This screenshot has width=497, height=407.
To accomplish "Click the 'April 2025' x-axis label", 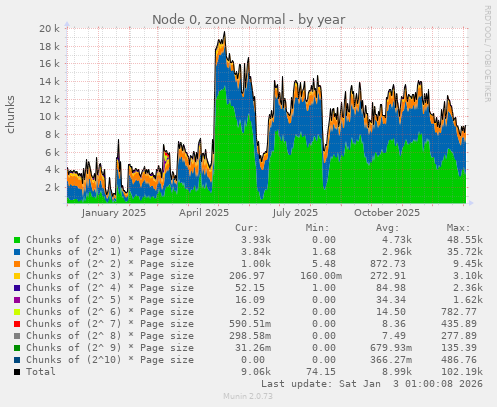I will click(204, 213).
